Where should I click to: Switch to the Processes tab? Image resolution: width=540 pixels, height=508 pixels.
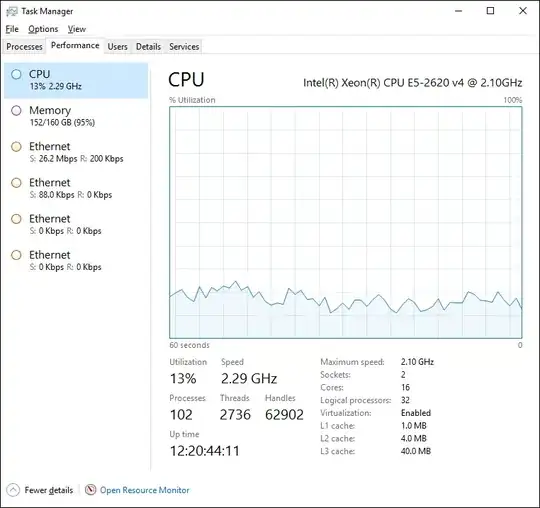24,46
